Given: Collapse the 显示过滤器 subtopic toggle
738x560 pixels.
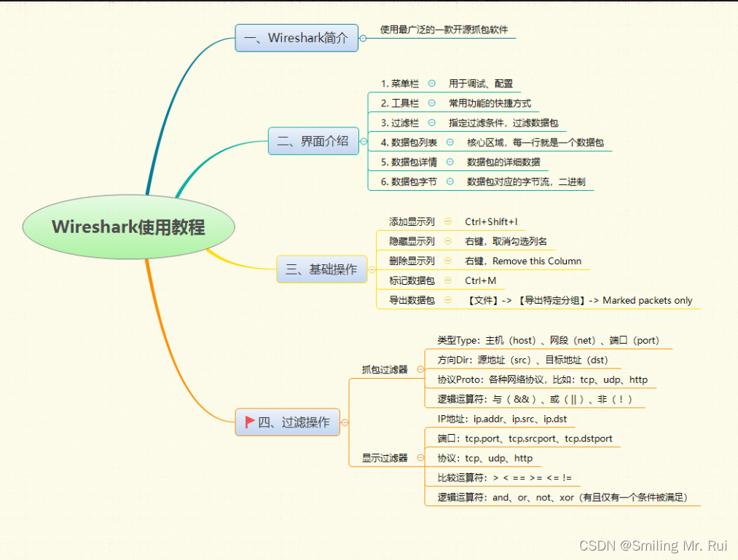Looking at the screenshot, I should pyautogui.click(x=420, y=457).
